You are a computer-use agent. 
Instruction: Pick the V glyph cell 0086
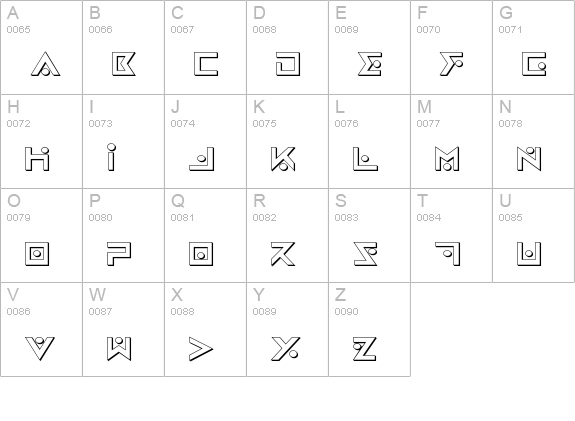tap(41, 329)
